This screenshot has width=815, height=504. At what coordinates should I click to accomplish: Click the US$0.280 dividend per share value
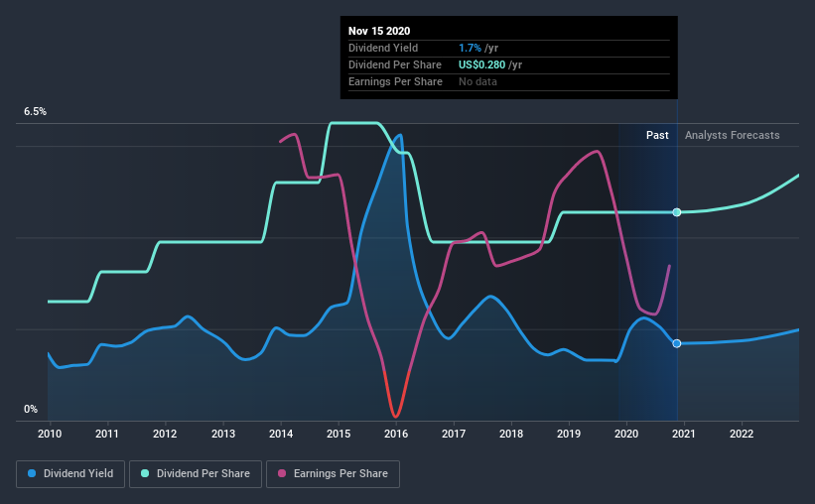click(x=481, y=64)
